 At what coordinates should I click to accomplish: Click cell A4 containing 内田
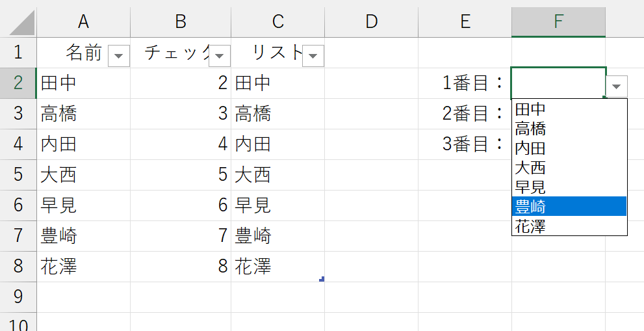[x=83, y=144]
